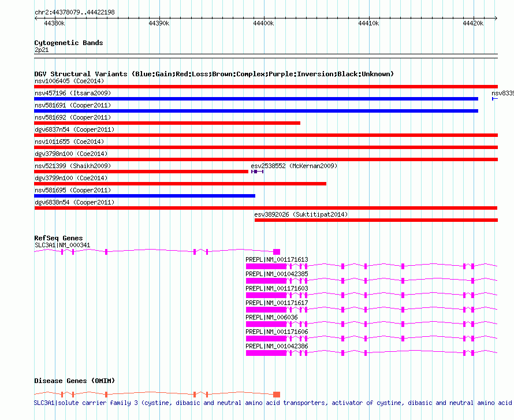Select transcript label PREPL|NM_001171603

(277, 288)
